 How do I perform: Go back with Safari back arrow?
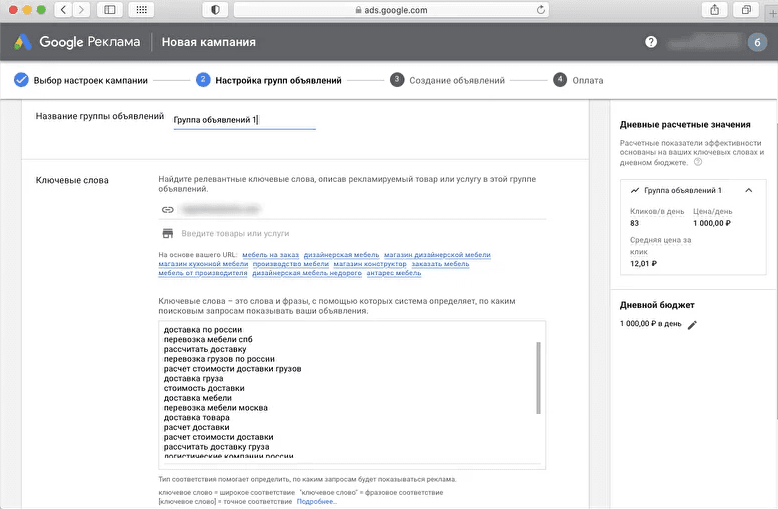[x=63, y=10]
